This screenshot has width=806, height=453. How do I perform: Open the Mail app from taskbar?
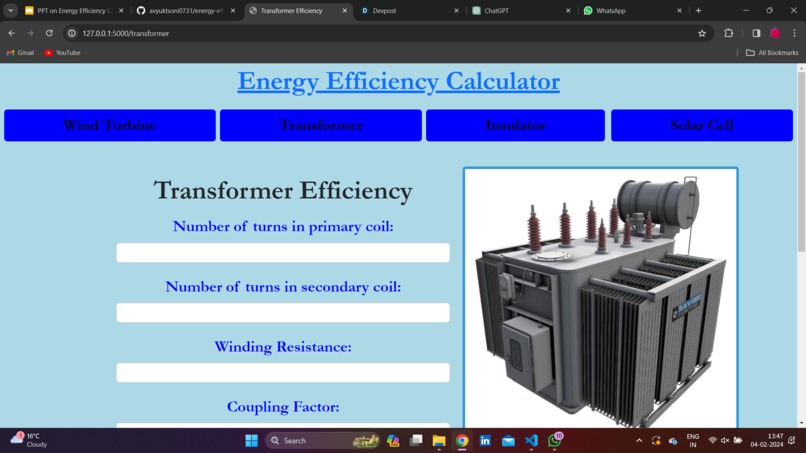point(508,441)
